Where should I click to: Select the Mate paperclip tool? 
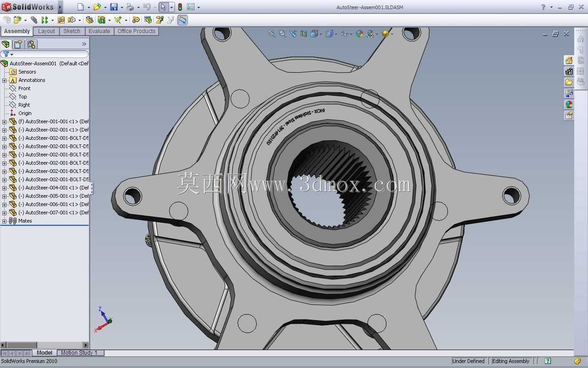[x=34, y=20]
